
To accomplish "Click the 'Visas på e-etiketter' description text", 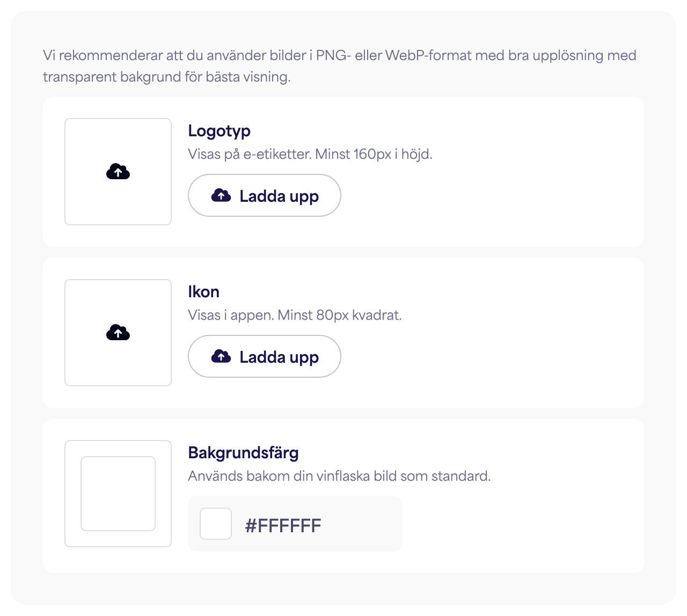I will click(x=310, y=155).
